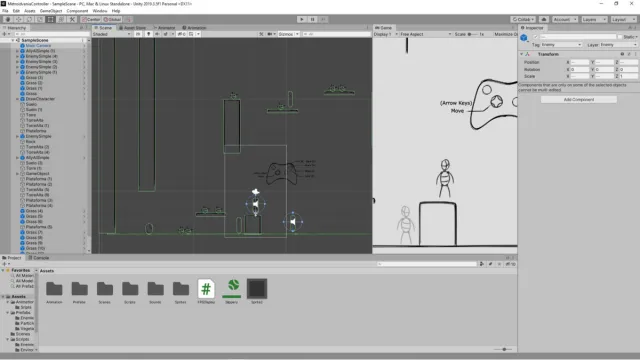Image resolution: width=640 pixels, height=360 pixels.
Task: Open the Layers dropdown
Action: tap(594, 19)
